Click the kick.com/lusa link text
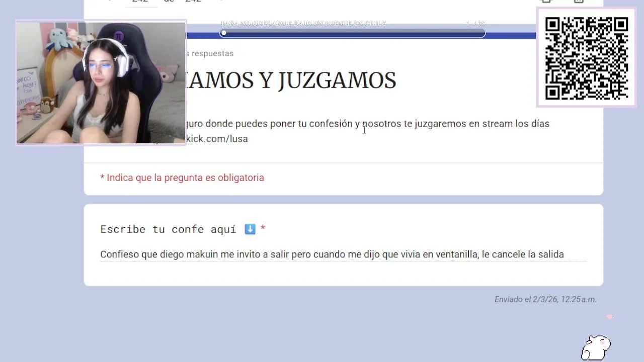Viewport: 644px width, 362px height. 217,139
